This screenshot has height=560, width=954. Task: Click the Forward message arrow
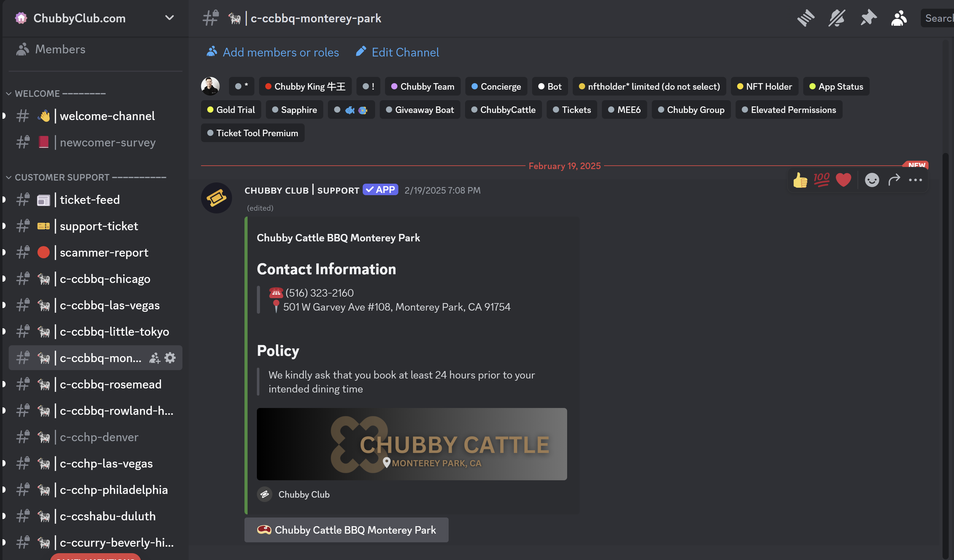(894, 180)
